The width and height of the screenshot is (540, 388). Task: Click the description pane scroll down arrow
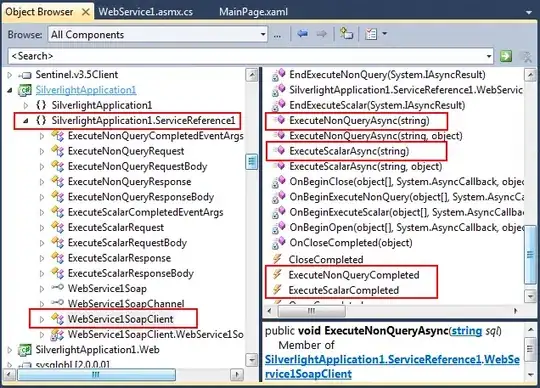click(530, 374)
